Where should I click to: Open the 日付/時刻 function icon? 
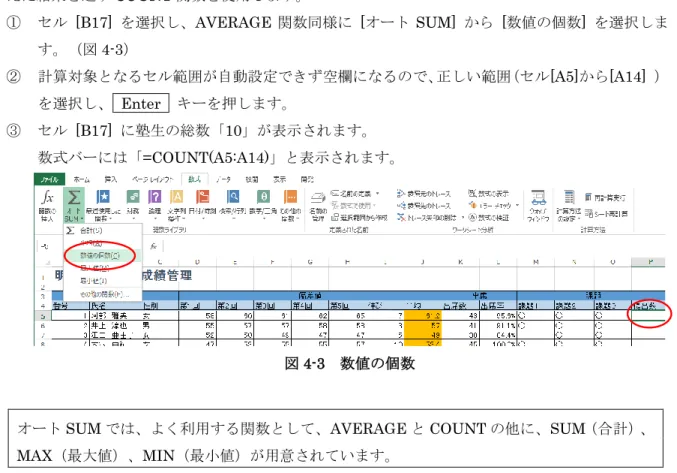pos(202,197)
